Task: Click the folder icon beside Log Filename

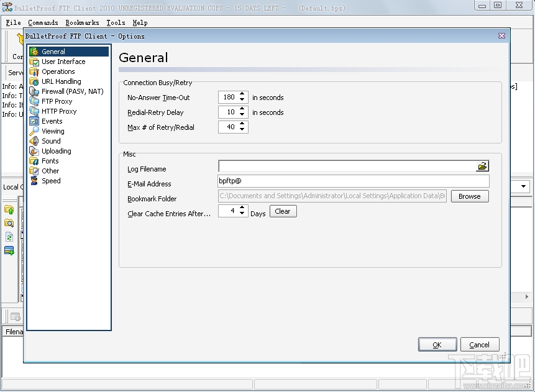Action: pyautogui.click(x=482, y=166)
